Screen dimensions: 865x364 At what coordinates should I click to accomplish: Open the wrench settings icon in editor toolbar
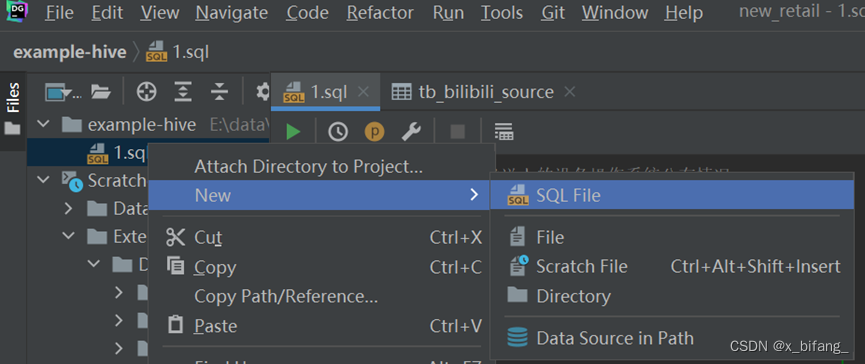tap(411, 132)
